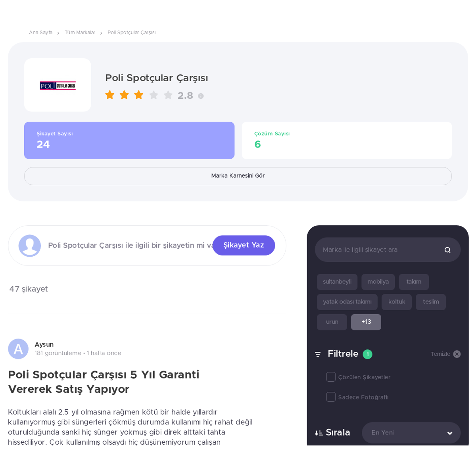Click Marka Karnesini Gör button
476x476 pixels.
[x=238, y=176]
